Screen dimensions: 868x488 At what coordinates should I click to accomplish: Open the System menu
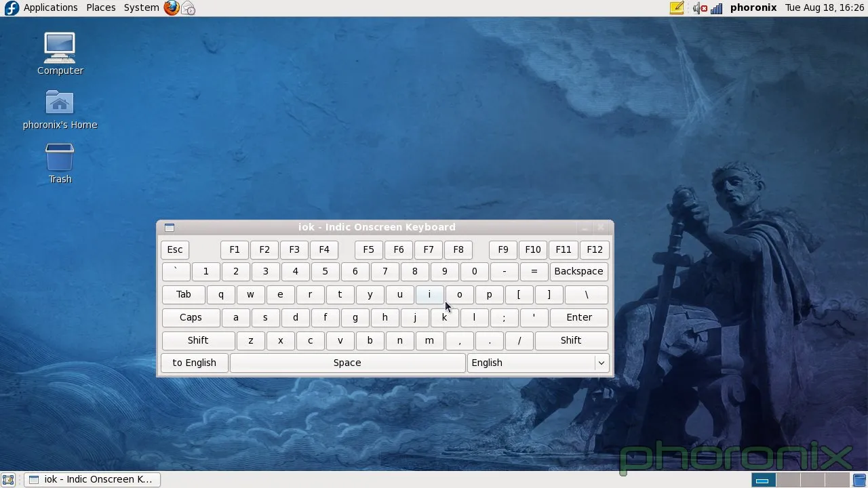coord(141,8)
